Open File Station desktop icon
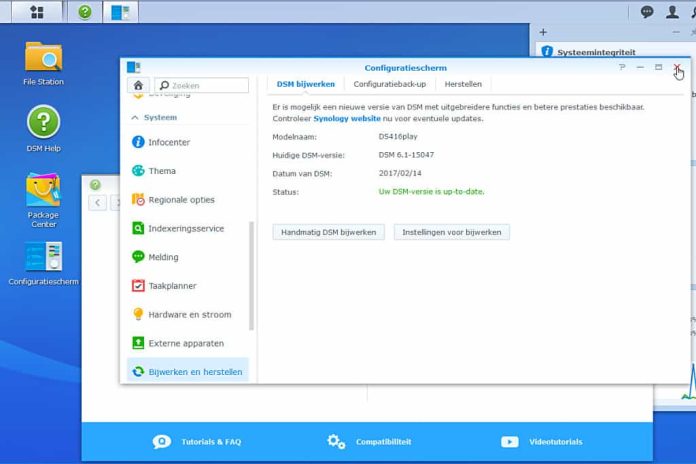Viewport: 696px width, 464px height. pyautogui.click(x=44, y=63)
